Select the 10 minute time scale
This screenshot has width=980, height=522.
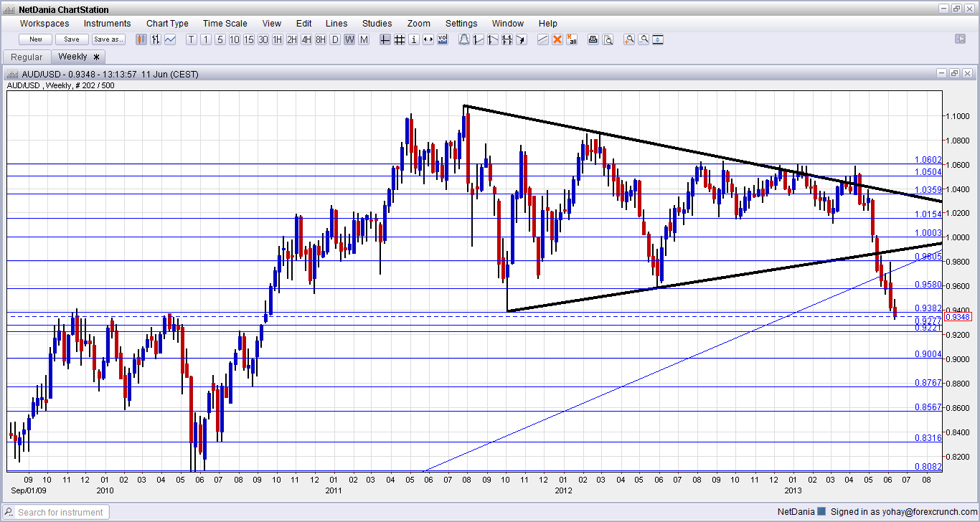(x=235, y=39)
